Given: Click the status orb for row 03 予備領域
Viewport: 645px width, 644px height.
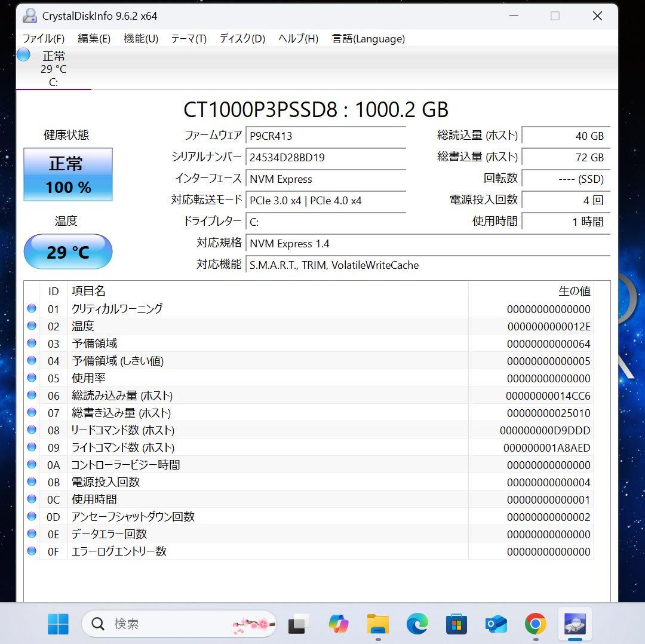Looking at the screenshot, I should (32, 343).
